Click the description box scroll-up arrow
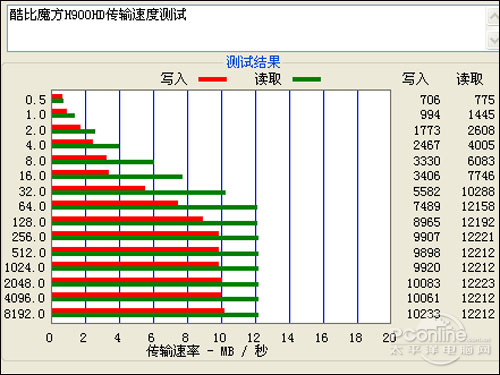The image size is (500, 375). pos(493,16)
